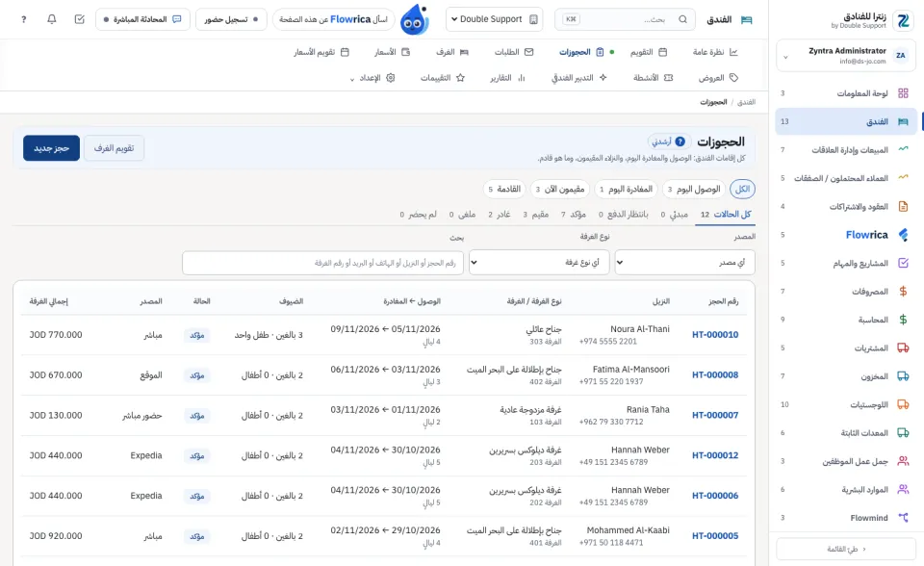Go to التقويم calendar tab
This screenshot has height=566, width=924.
(x=649, y=52)
